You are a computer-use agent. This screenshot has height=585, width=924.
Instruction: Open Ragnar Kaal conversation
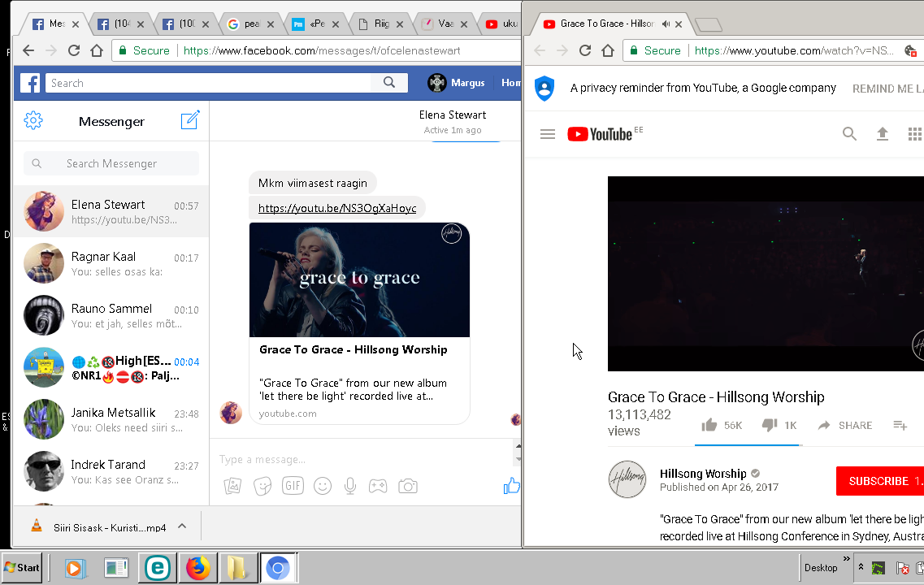click(x=111, y=263)
